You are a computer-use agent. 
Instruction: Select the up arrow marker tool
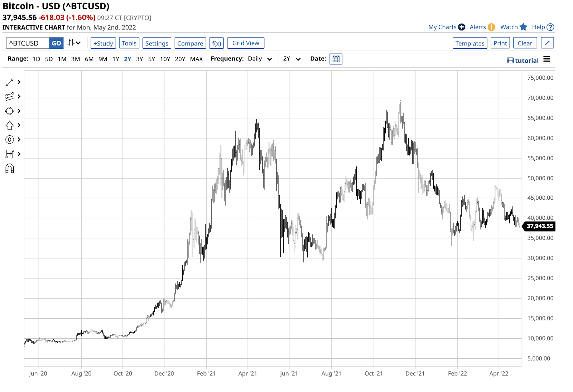coord(9,125)
